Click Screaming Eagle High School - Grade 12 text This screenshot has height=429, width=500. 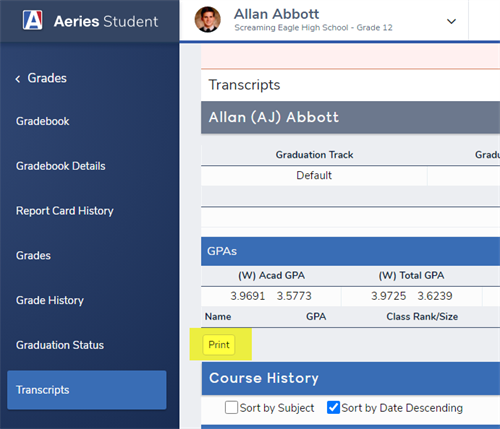click(x=313, y=28)
